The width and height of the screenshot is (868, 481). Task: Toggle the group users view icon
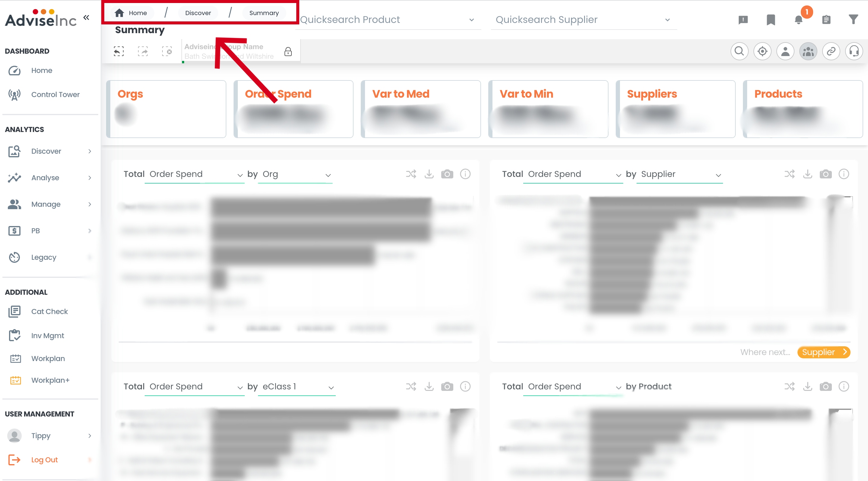pos(808,51)
